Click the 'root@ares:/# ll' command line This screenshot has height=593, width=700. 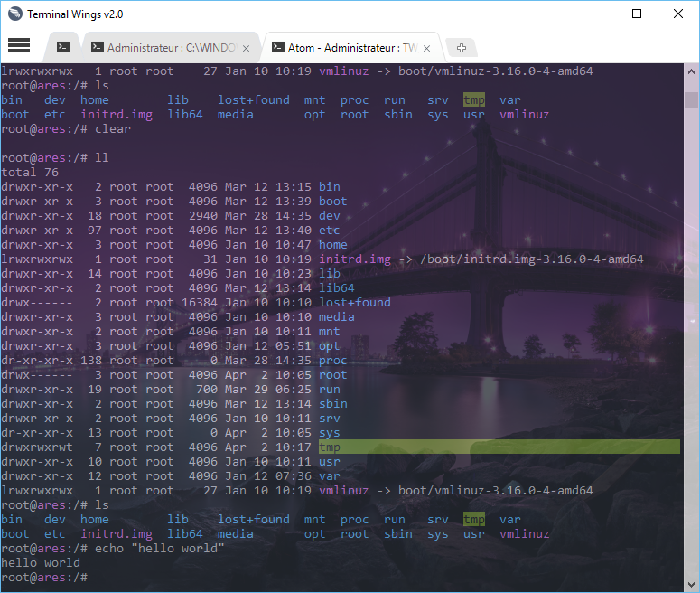(x=55, y=158)
